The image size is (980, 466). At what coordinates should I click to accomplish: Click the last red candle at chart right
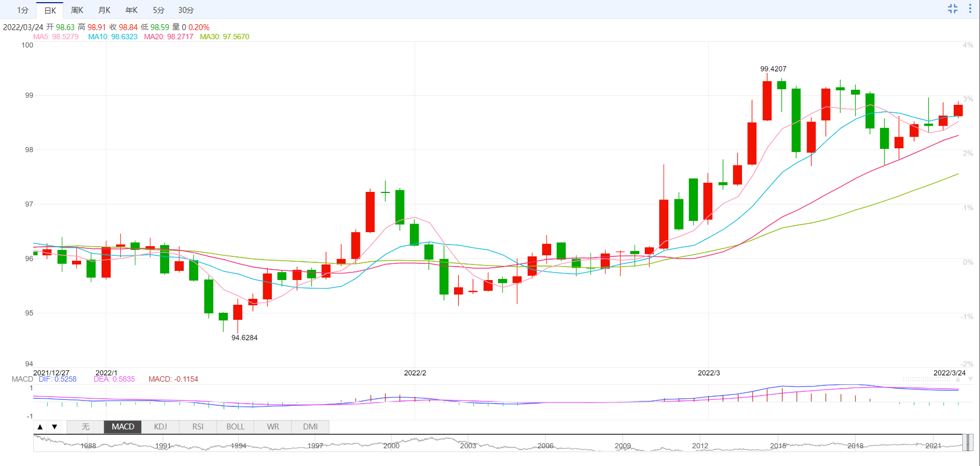[x=958, y=110]
